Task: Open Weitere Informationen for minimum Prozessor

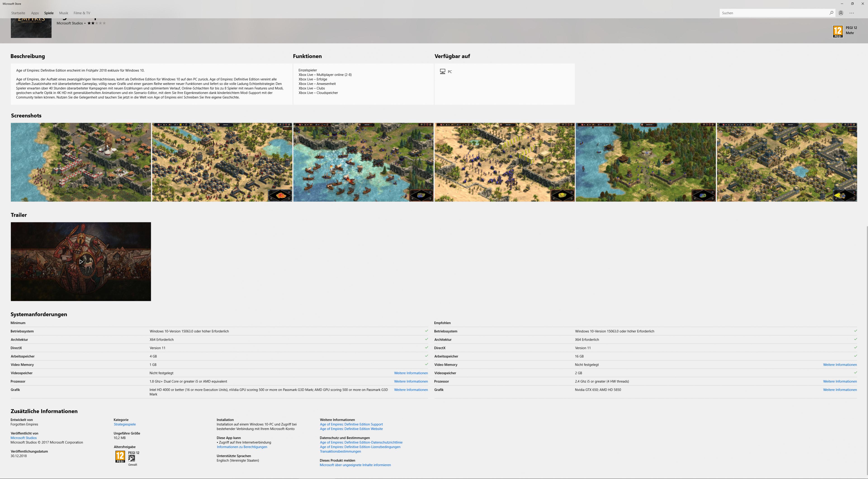Action: pyautogui.click(x=411, y=381)
